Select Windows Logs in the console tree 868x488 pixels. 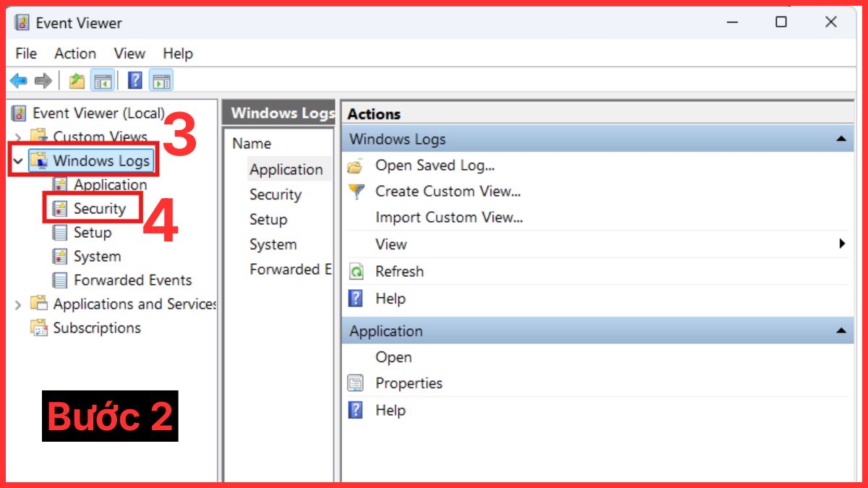tap(101, 160)
